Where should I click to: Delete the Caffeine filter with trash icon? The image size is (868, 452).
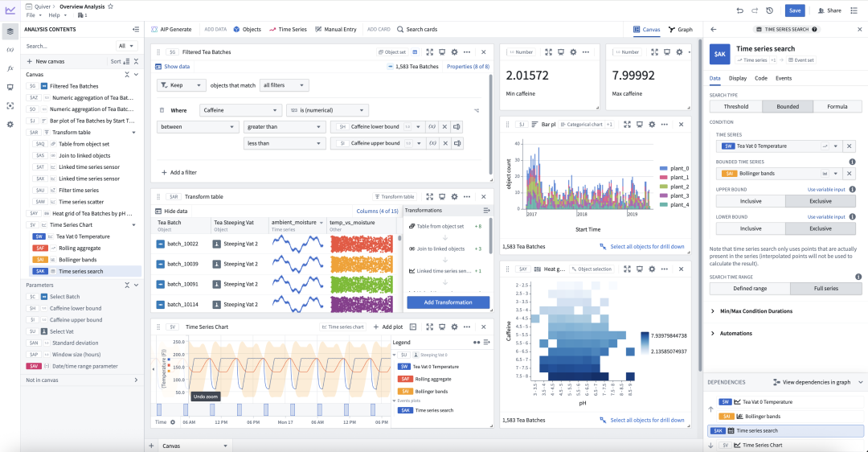(162, 110)
